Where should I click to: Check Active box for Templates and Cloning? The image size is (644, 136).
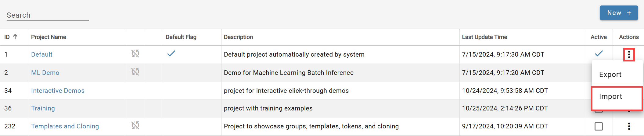(x=599, y=126)
